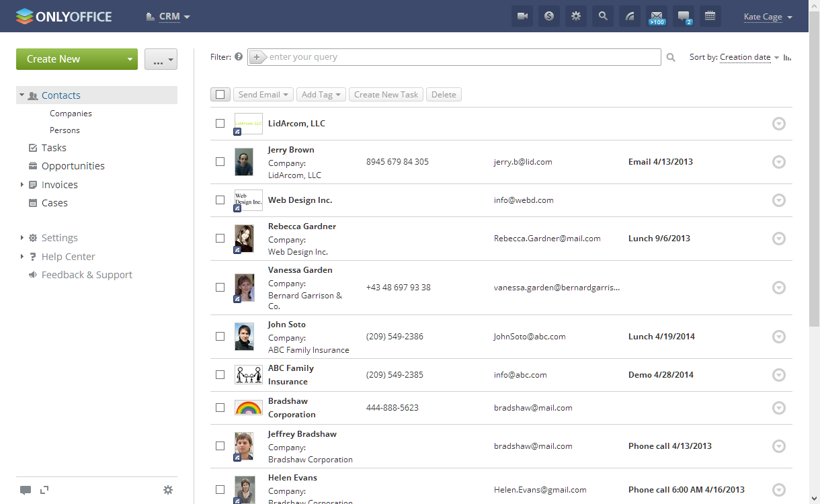This screenshot has height=504, width=820.
Task: Open the ellipsis more-actions dropdown
Action: (161, 59)
